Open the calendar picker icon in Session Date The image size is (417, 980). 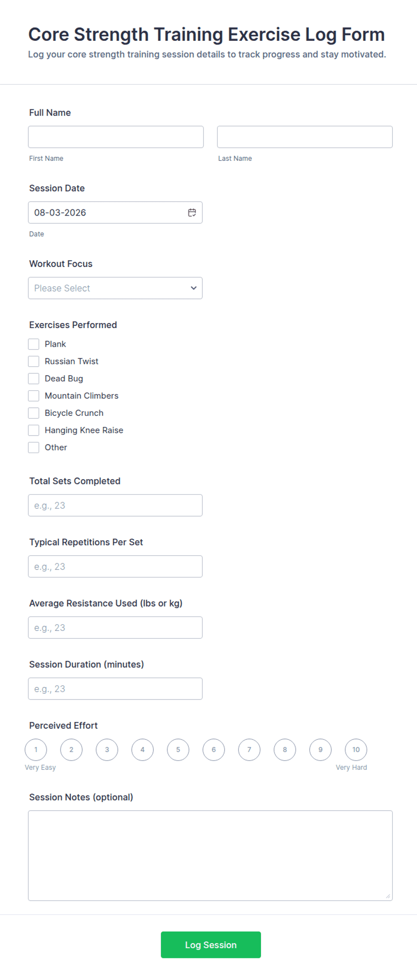point(192,212)
